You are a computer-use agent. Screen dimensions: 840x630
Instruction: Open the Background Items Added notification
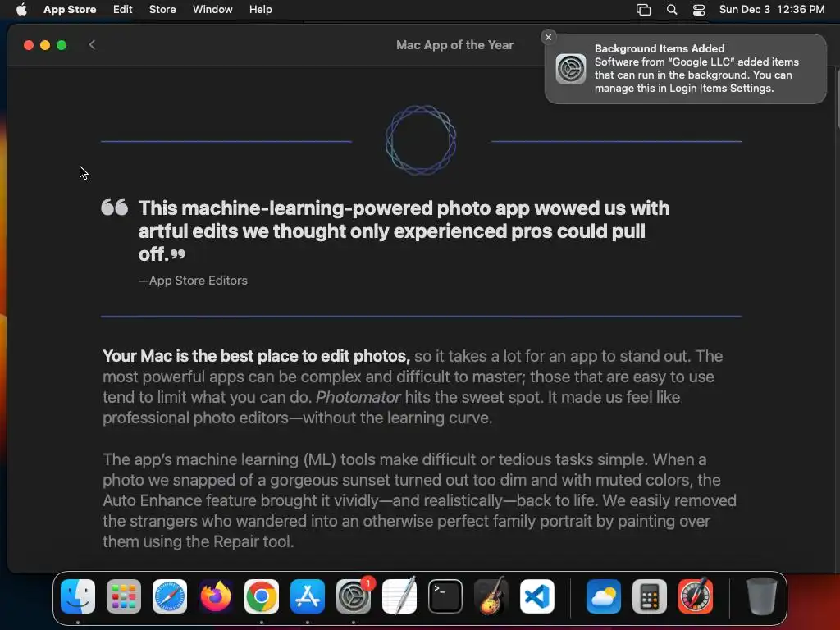click(685, 69)
